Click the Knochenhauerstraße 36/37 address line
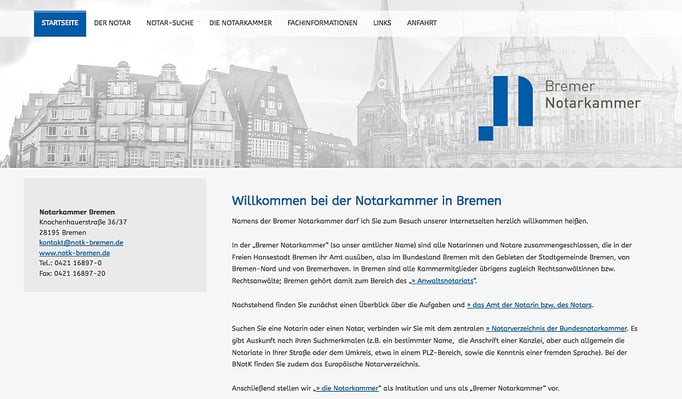682x399 pixels. click(83, 222)
